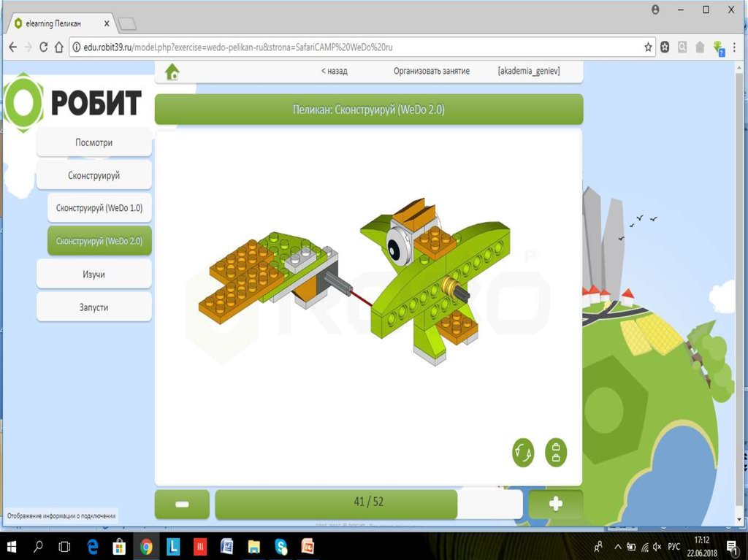Close the elearning Пеликан tab

point(107,23)
